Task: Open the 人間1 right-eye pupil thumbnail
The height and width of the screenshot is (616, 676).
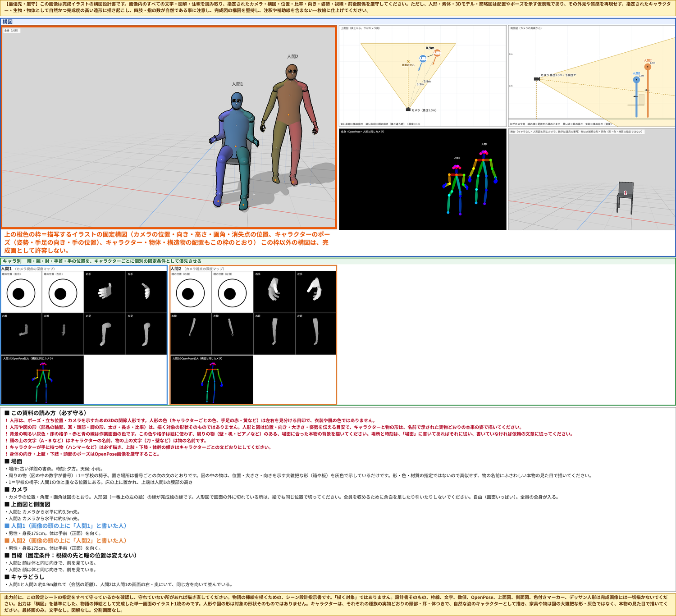Action: click(21, 292)
